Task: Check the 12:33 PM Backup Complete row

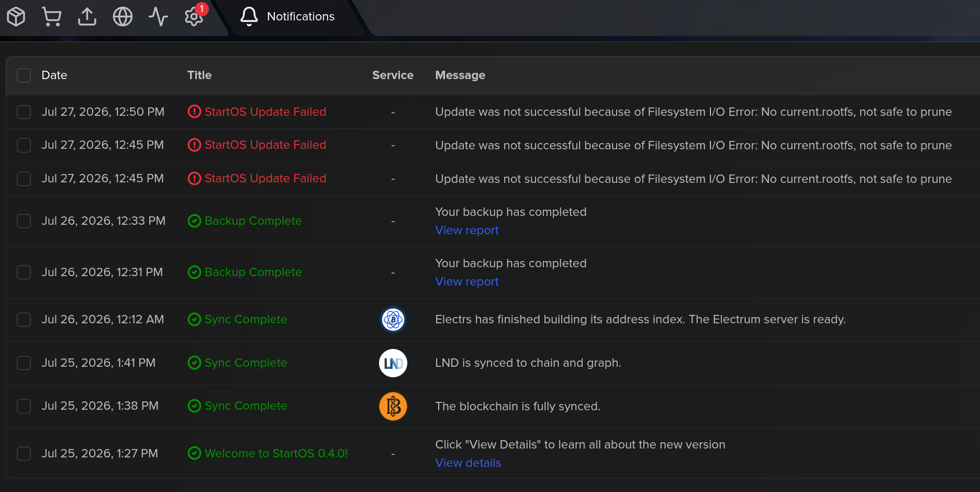Action: pos(24,221)
